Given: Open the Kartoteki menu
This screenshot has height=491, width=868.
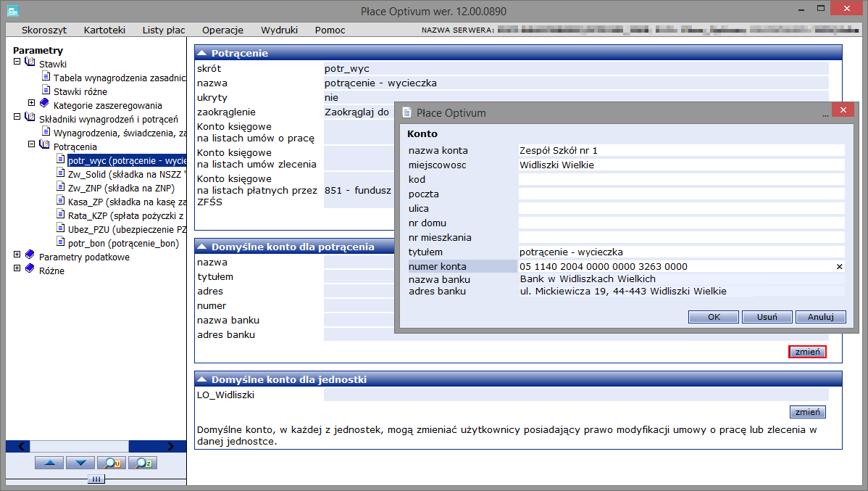Looking at the screenshot, I should coord(104,30).
